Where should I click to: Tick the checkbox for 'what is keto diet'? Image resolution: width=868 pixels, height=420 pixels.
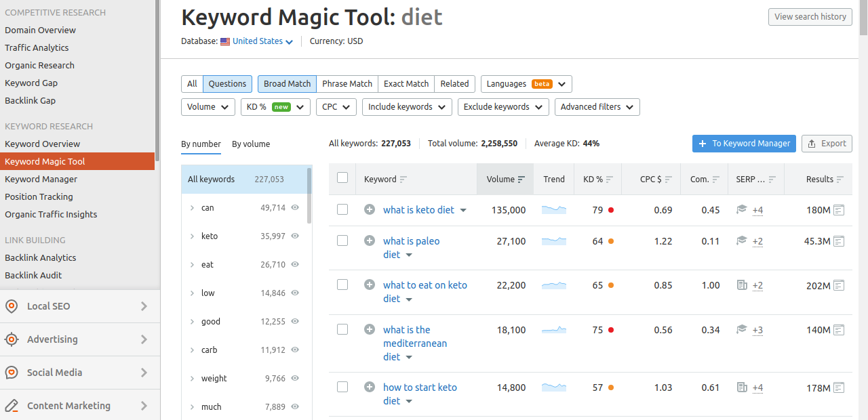[x=342, y=210]
